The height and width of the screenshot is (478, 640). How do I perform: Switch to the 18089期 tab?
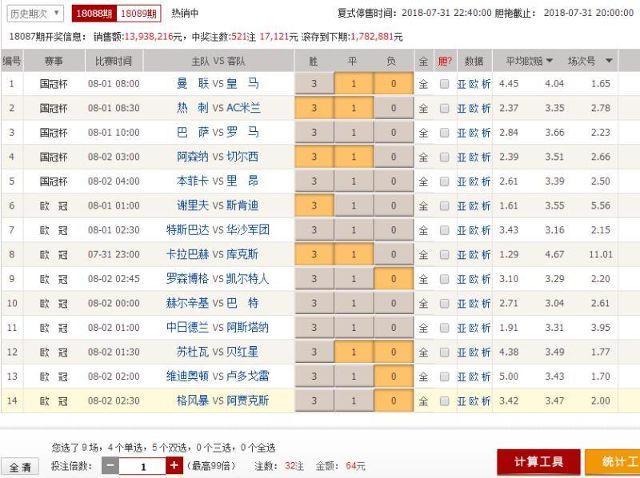pos(139,14)
